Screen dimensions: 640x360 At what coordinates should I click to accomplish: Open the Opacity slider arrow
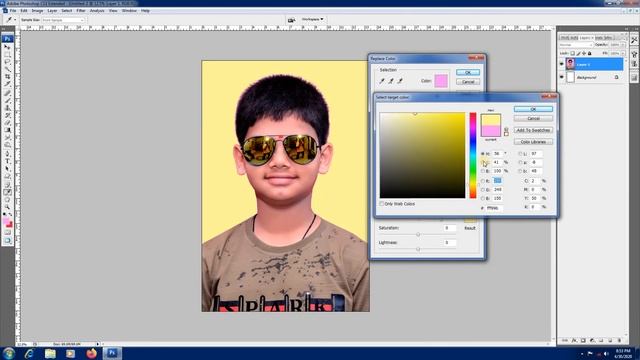point(622,45)
